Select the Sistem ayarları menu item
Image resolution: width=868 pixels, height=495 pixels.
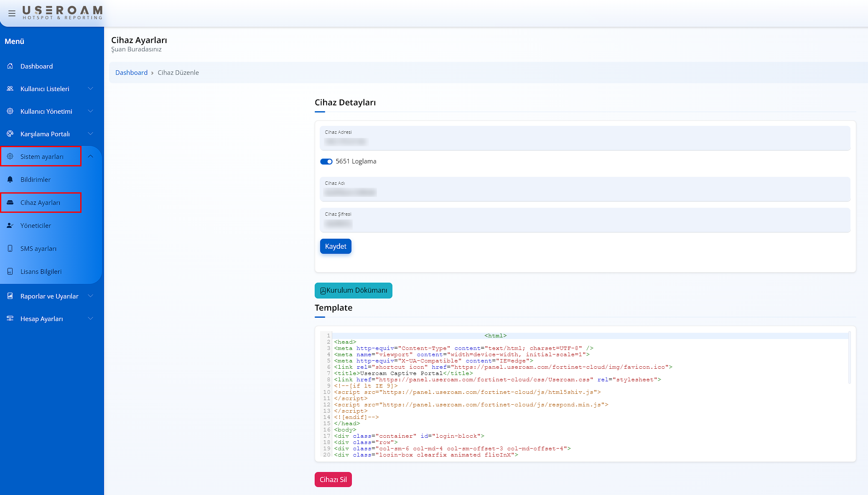42,156
